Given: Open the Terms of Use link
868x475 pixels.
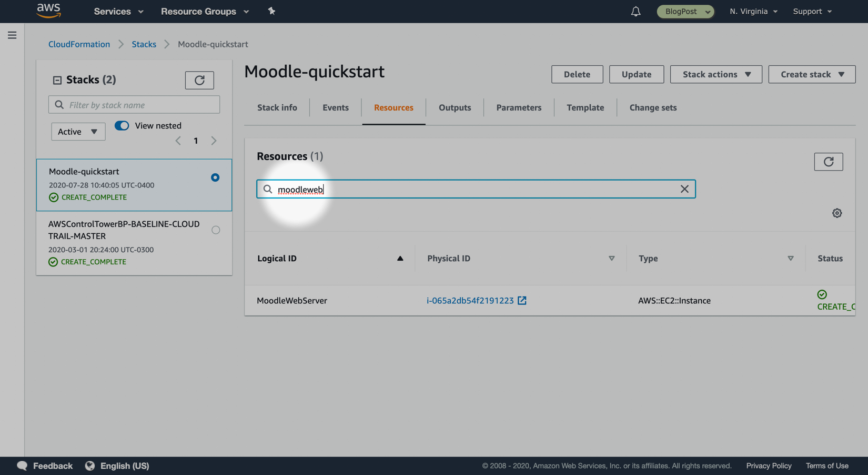Looking at the screenshot, I should point(827,466).
